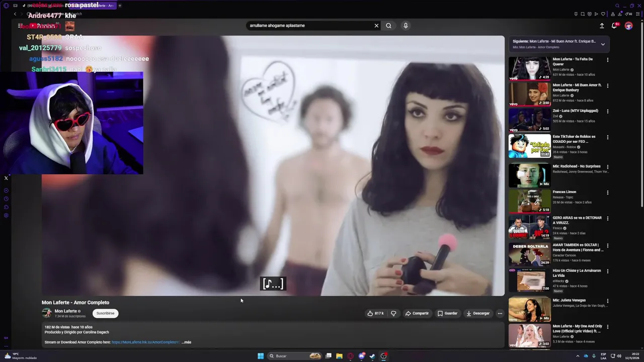The image size is (644, 362).
Task: Open the browser ad blocker shield
Action: click(590, 14)
